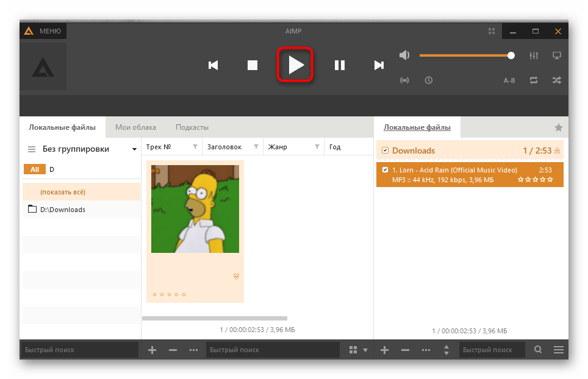Click the Play button
This screenshot has width=588, height=379.
(296, 65)
